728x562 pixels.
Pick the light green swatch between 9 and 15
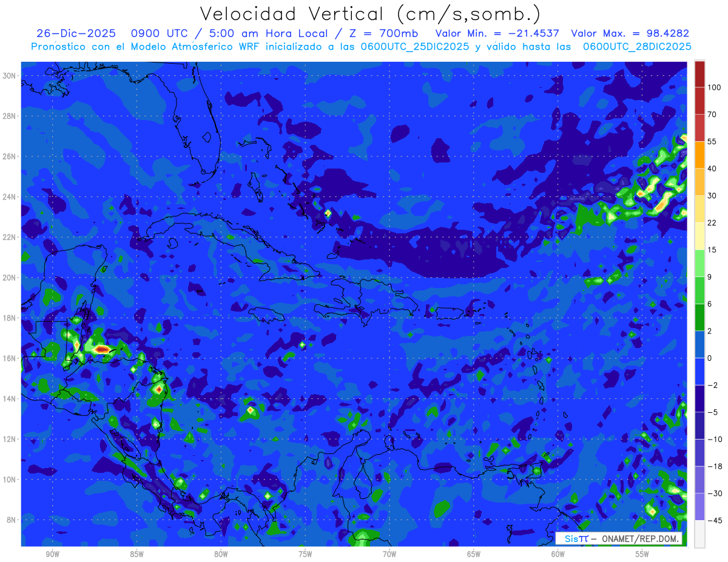coord(699,263)
